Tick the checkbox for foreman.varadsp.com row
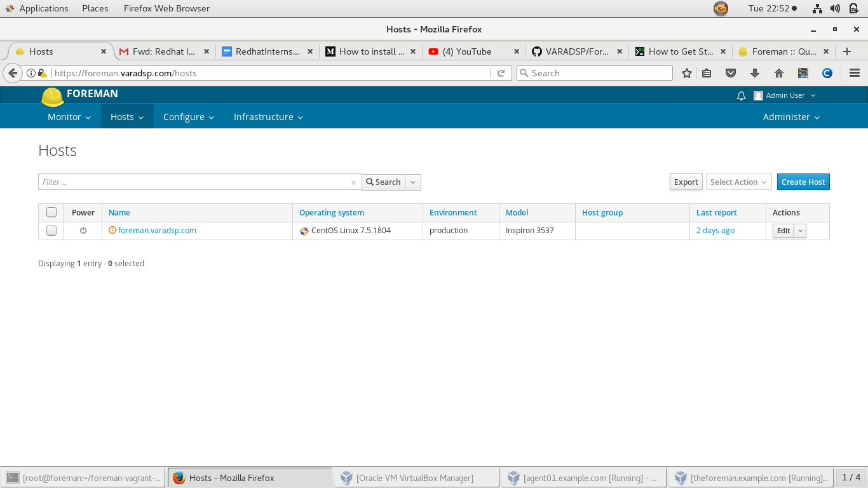This screenshot has width=868, height=488. (51, 231)
